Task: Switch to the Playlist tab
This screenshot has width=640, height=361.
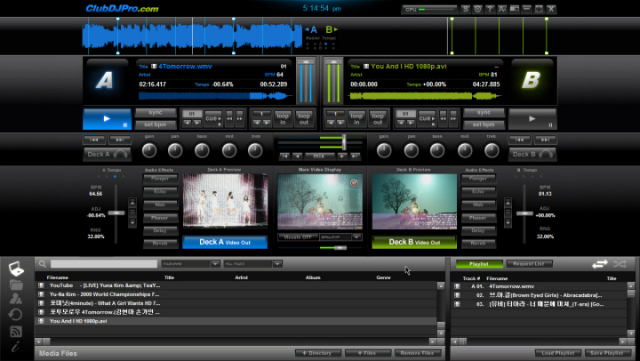Action: pyautogui.click(x=479, y=264)
